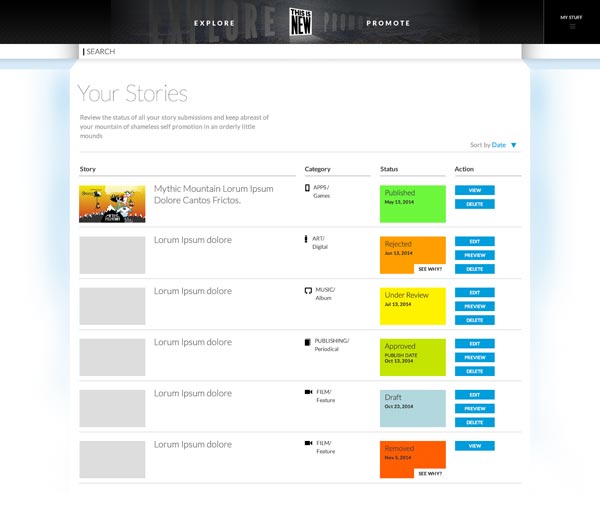
Task: Click See Why on the Rejected status
Action: coord(429,269)
